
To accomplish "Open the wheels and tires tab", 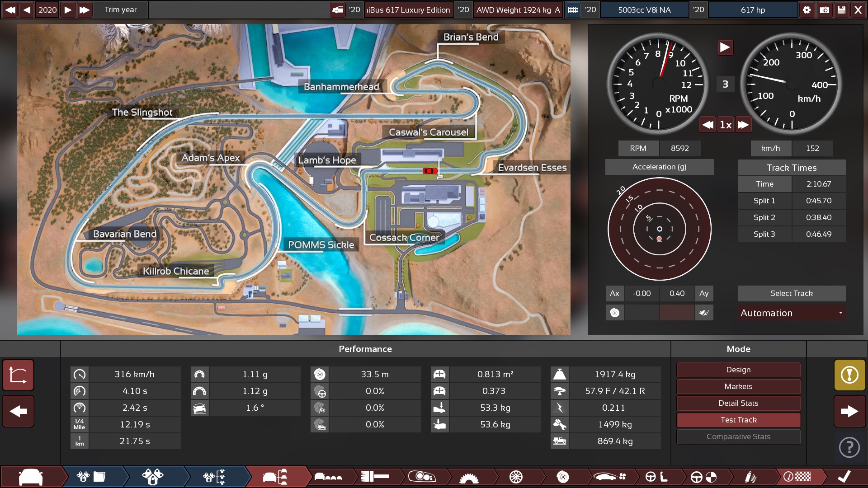I will (x=516, y=477).
